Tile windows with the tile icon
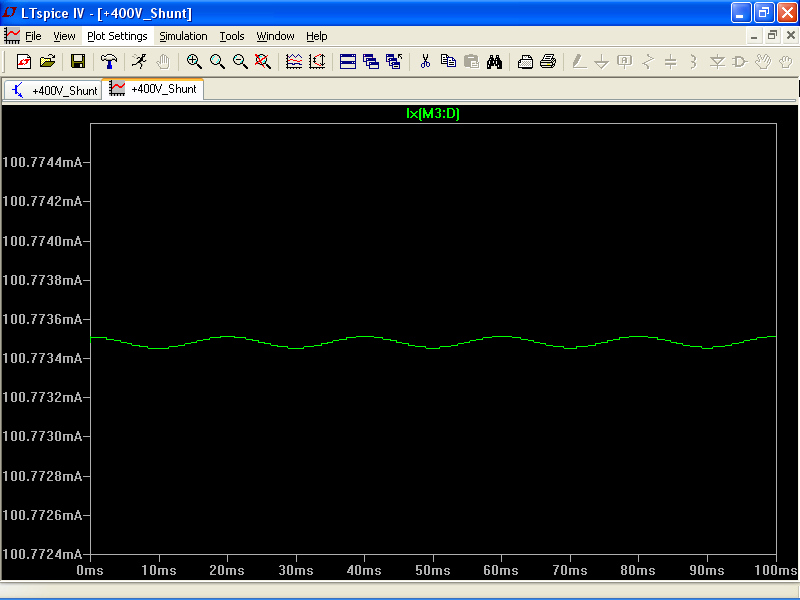The height and width of the screenshot is (600, 800). click(x=348, y=62)
